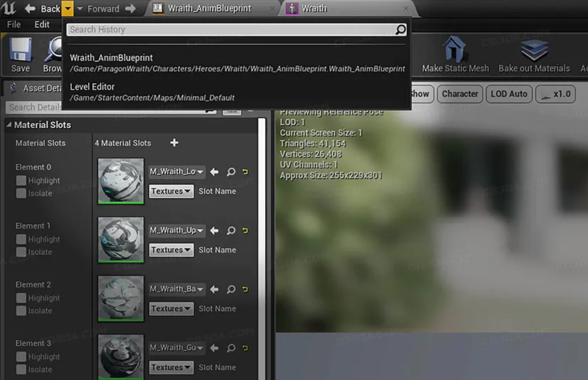The width and height of the screenshot is (588, 380).
Task: Open the M_Wraith_Gu material dropdown
Action: pyautogui.click(x=176, y=348)
